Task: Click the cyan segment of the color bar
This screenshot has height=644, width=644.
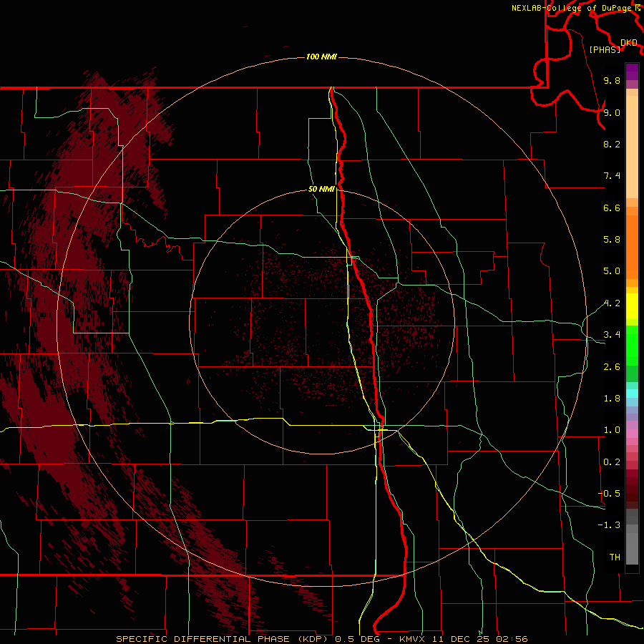Action: (632, 394)
